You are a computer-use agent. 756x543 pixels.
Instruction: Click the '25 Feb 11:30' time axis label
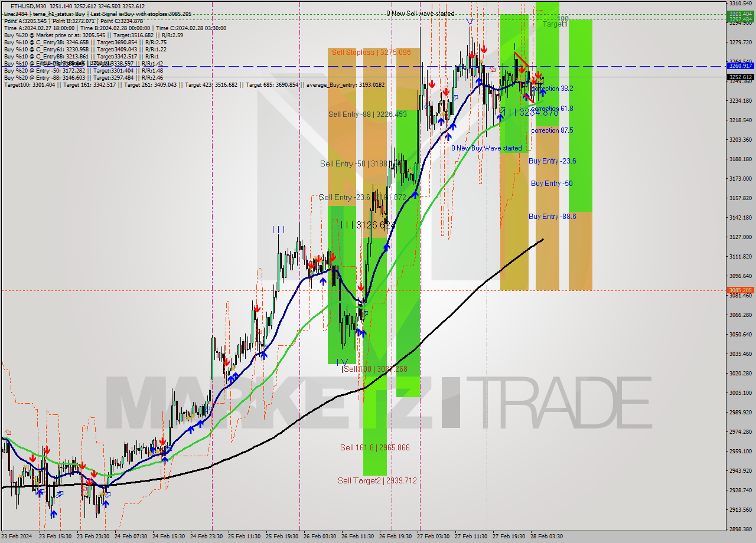[x=244, y=537]
